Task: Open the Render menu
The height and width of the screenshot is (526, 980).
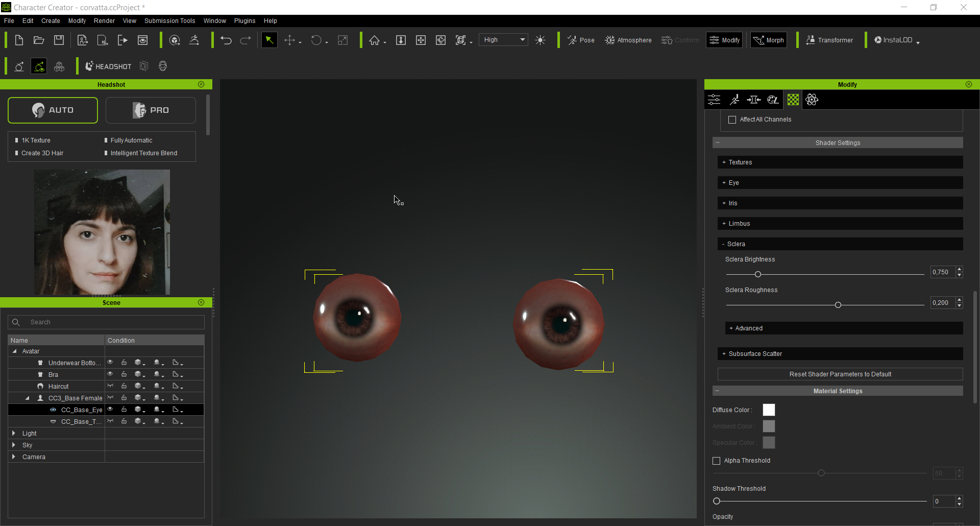Action: pos(104,21)
